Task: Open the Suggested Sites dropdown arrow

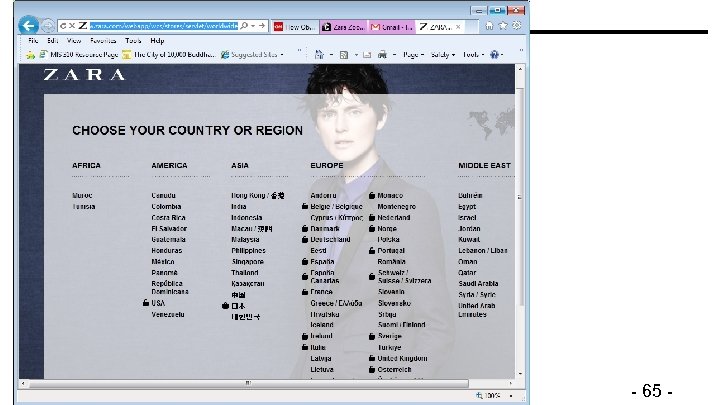Action: [x=281, y=55]
